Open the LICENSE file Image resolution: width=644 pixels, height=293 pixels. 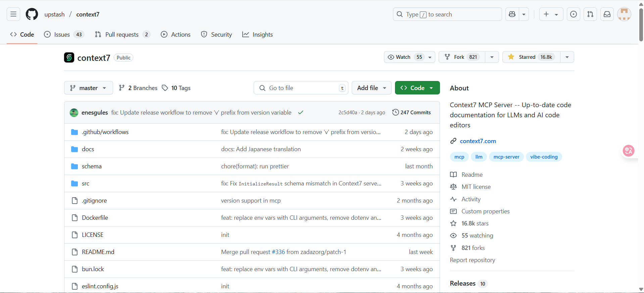click(93, 235)
